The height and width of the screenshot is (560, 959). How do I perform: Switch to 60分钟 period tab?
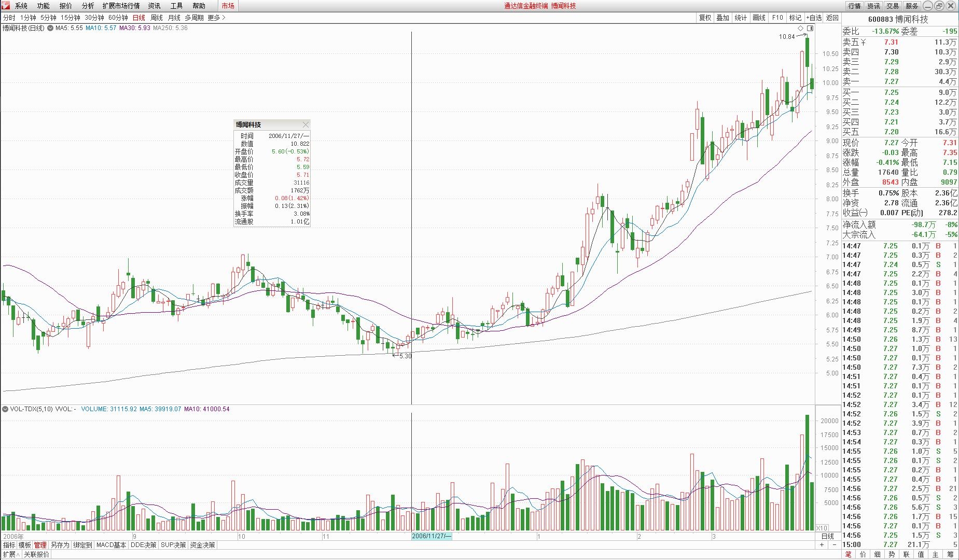(118, 18)
